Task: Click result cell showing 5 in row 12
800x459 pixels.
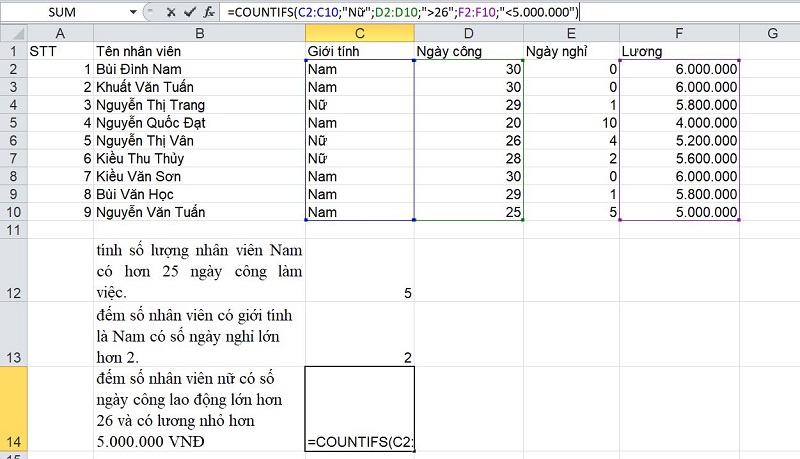Action: pos(360,270)
